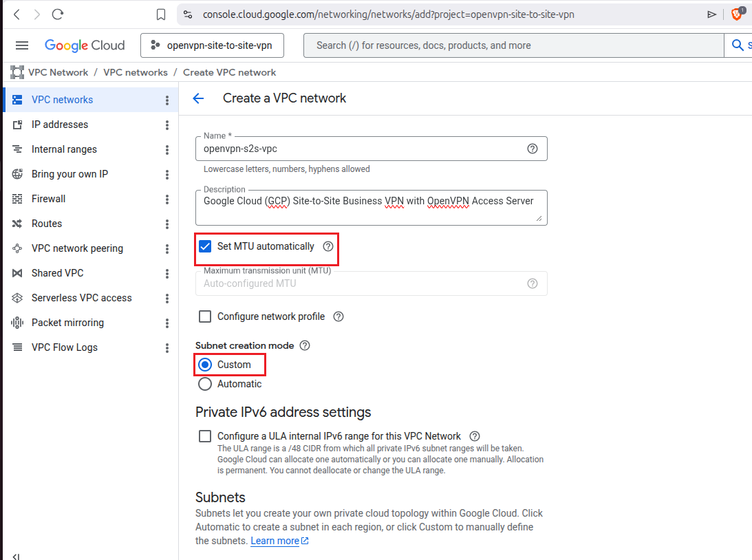Open more options for Internal ranges
Image resolution: width=752 pixels, height=560 pixels.
167,150
